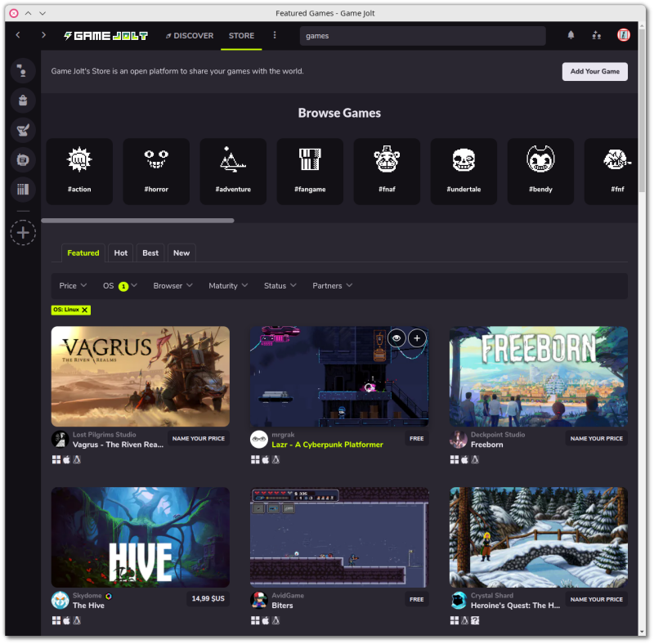
Task: Open the Freeborn game title
Action: [x=486, y=445]
